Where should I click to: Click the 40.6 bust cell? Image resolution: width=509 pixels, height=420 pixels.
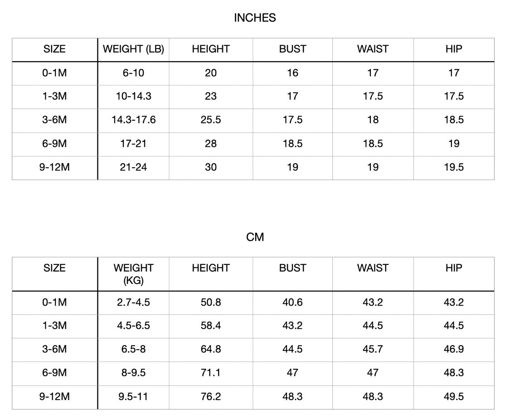click(292, 302)
